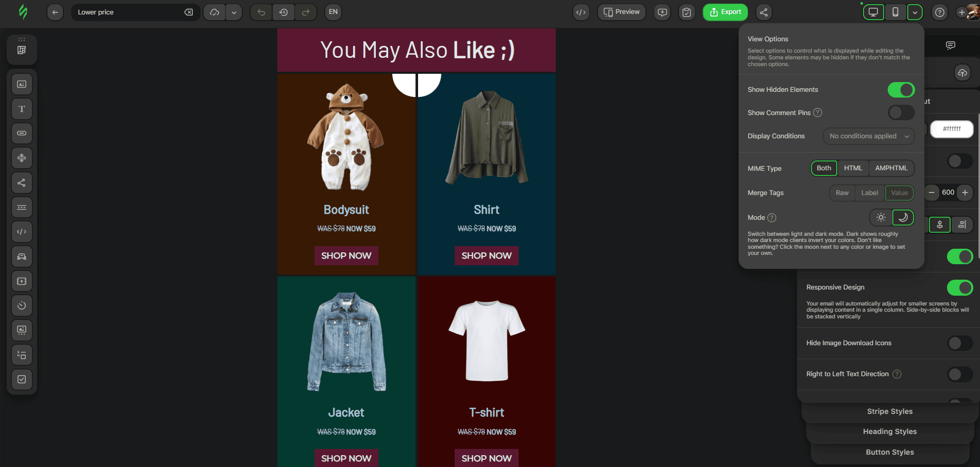
Task: Expand Button Styles section
Action: 890,452
